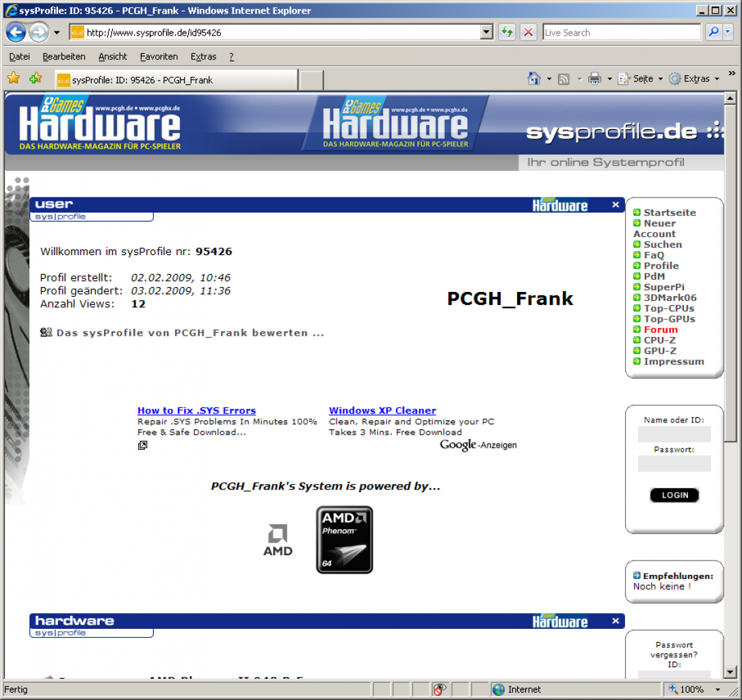Screen dimensions: 742x700
Task: Open FaQ sidebar link
Action: 654,256
